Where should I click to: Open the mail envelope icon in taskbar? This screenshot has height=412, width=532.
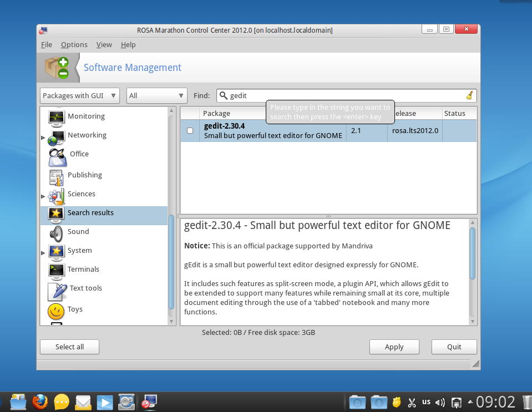click(83, 403)
